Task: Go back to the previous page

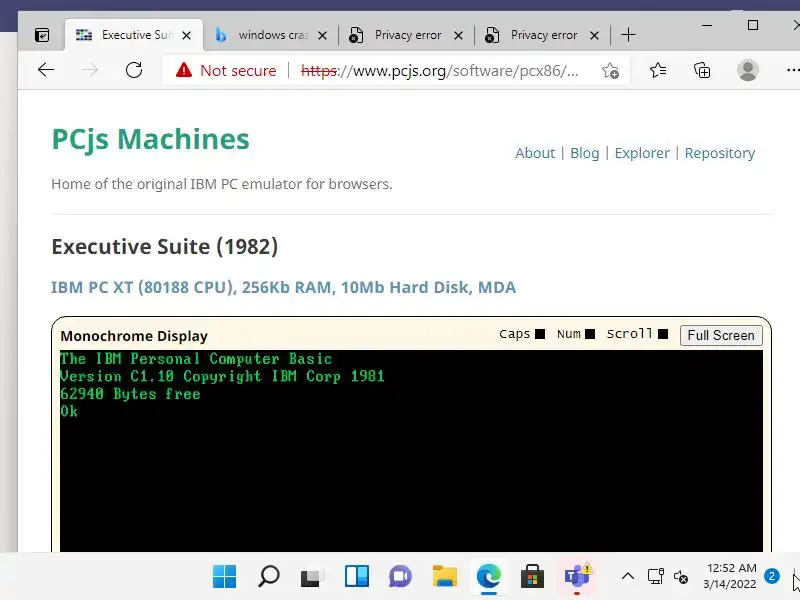Action: point(46,70)
